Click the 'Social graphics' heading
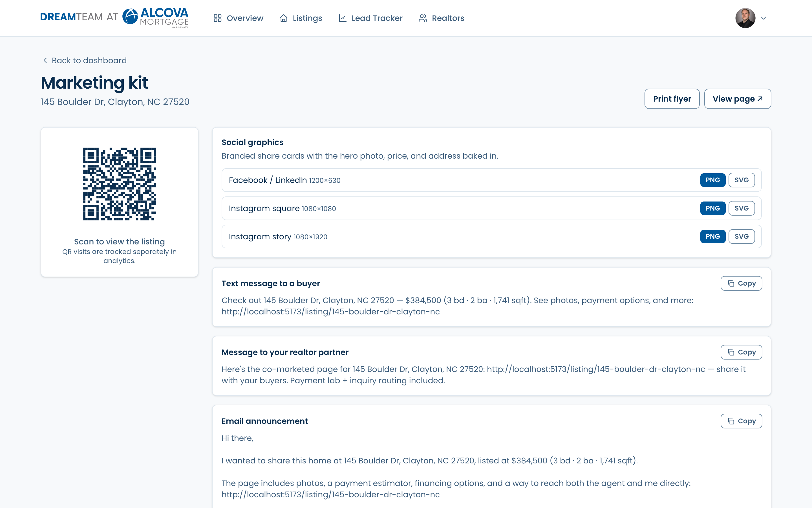 (252, 143)
